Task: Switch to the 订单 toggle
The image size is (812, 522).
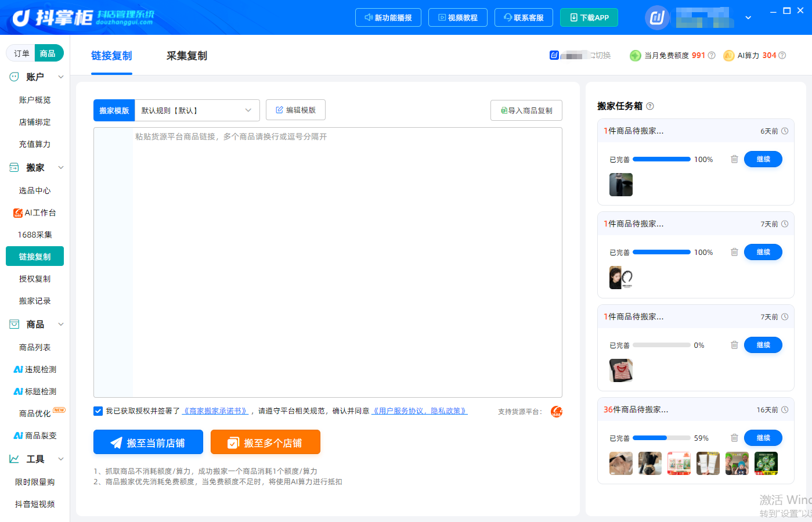Action: click(x=21, y=53)
